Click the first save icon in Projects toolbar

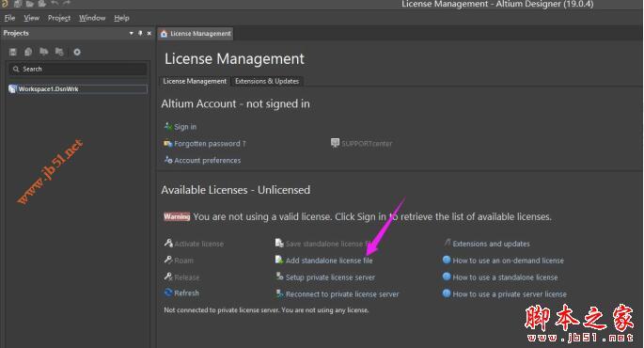[x=13, y=52]
